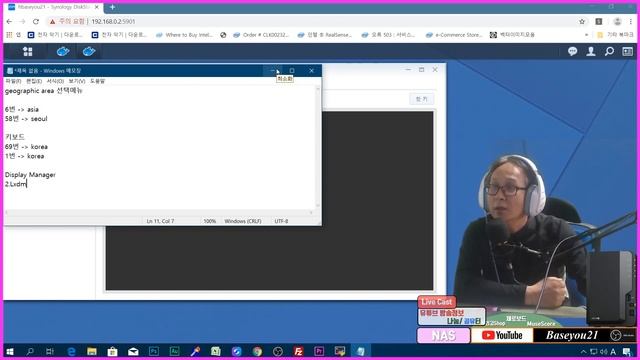This screenshot has height=360, width=640.
Task: Open the Chrome profile avatar
Action: [x=617, y=22]
